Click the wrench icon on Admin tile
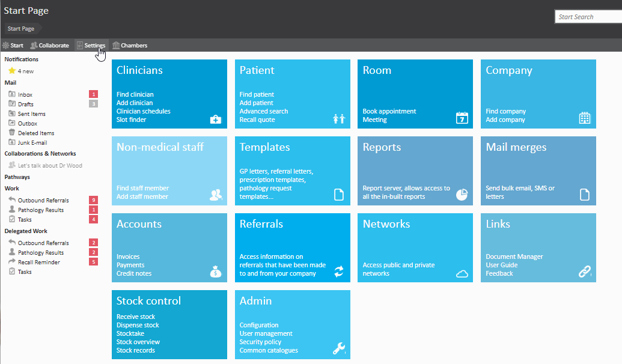Viewport: 622px width, 364px height. click(x=339, y=348)
